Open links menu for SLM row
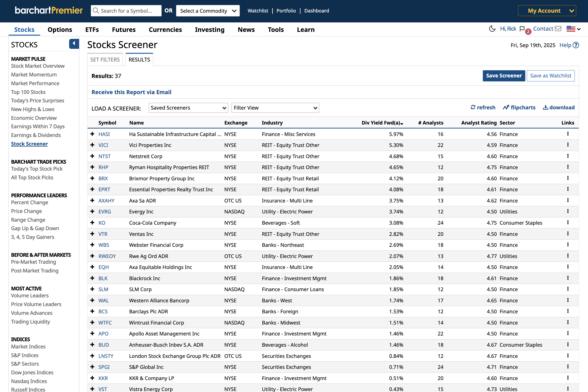The height and width of the screenshot is (392, 588). (568, 289)
